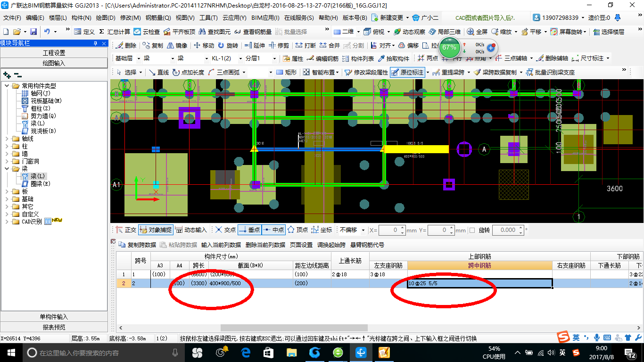Click the 工程设置 panel button

click(54, 53)
